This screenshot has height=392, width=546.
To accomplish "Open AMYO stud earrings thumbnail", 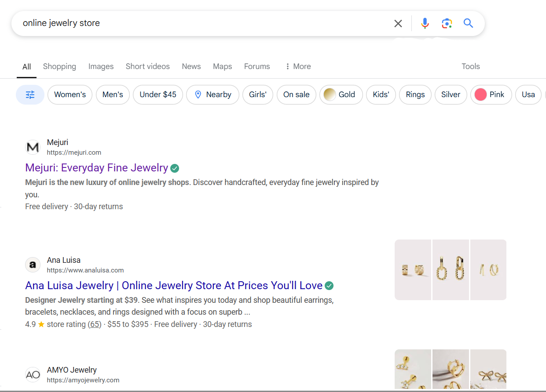I will 413,369.
